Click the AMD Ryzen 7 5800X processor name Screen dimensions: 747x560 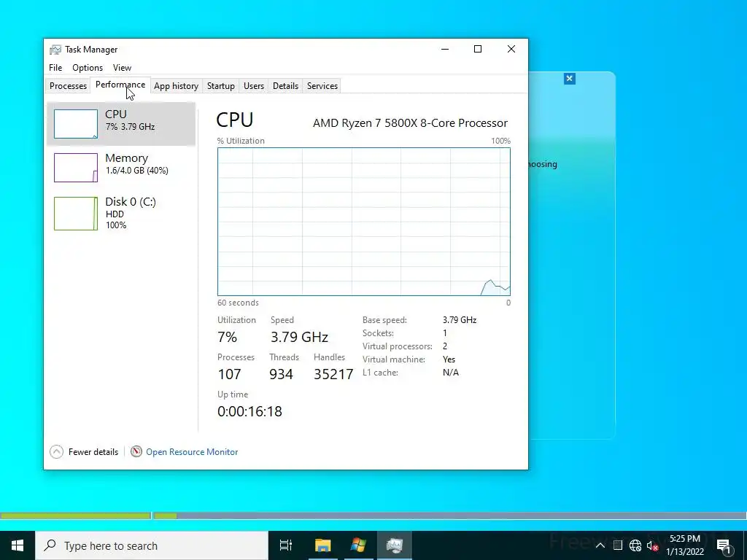click(410, 122)
